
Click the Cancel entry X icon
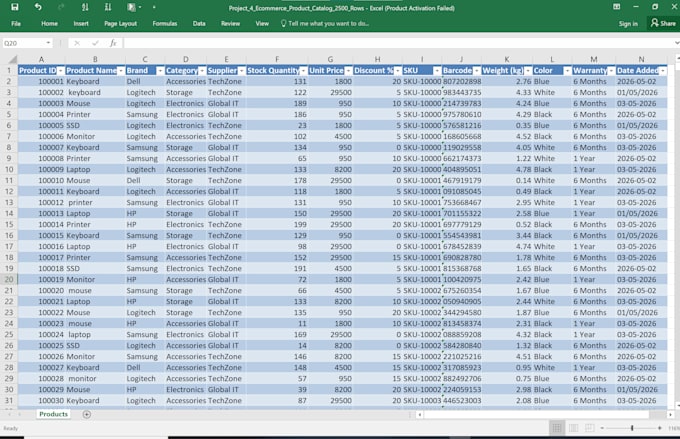77,43
